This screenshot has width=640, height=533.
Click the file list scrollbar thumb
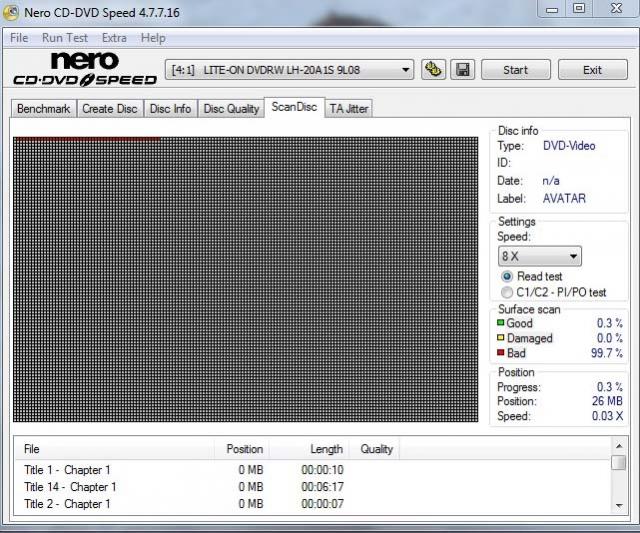[x=619, y=463]
